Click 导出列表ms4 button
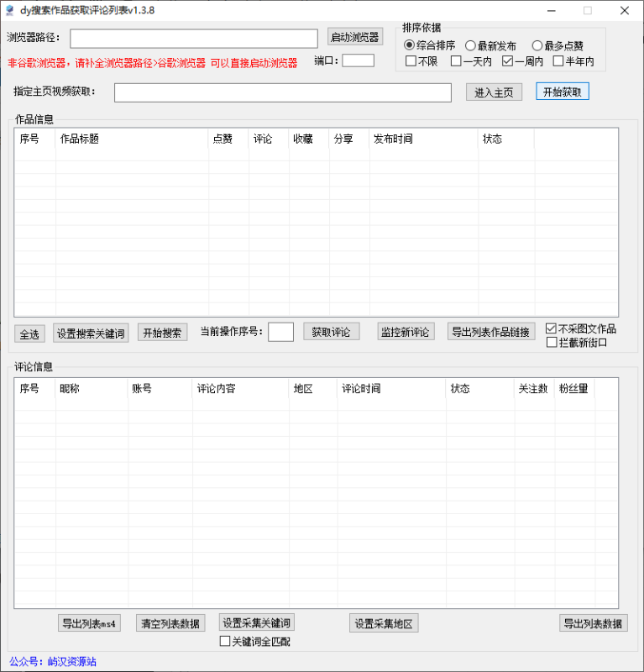Screen dimensions: 644x672 (89, 623)
